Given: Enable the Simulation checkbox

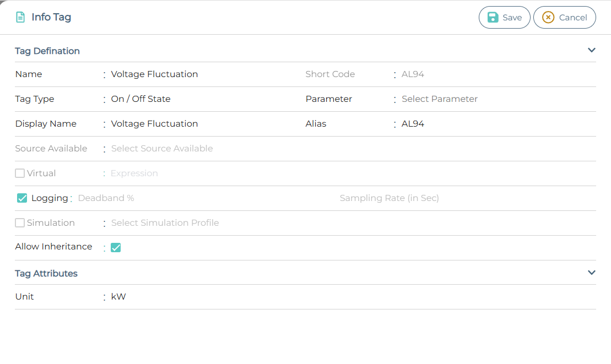Looking at the screenshot, I should click(20, 223).
